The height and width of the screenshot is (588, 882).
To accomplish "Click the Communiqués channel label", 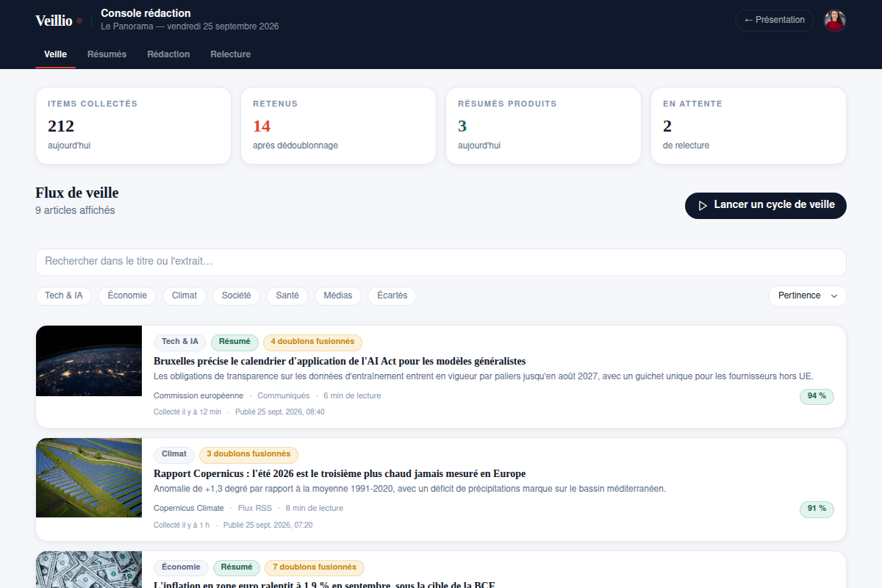I will click(283, 395).
